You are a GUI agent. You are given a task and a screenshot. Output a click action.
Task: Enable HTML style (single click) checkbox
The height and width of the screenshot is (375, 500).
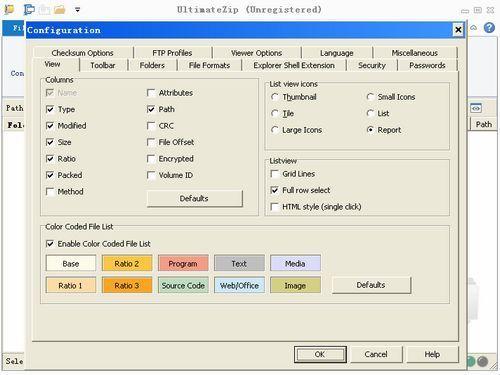(275, 207)
